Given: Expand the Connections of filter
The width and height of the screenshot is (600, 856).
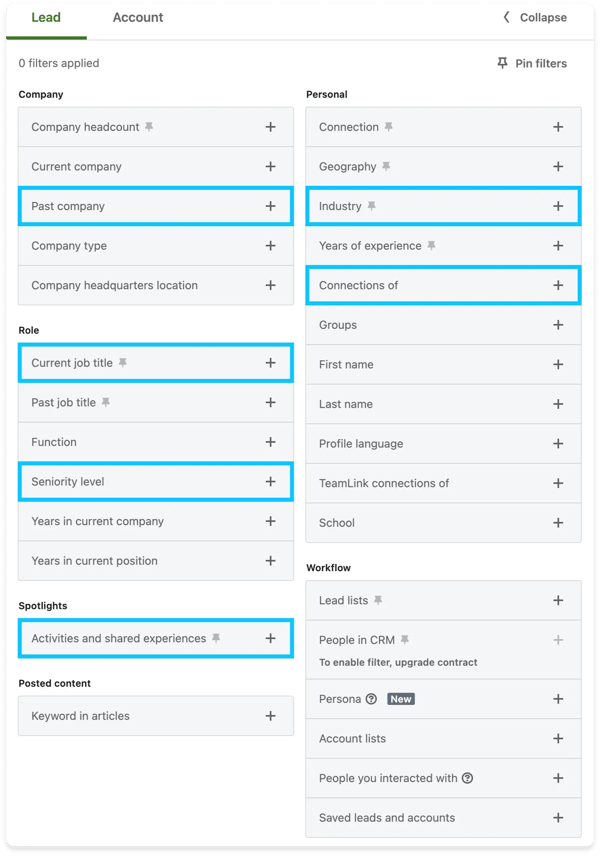Looking at the screenshot, I should [558, 286].
